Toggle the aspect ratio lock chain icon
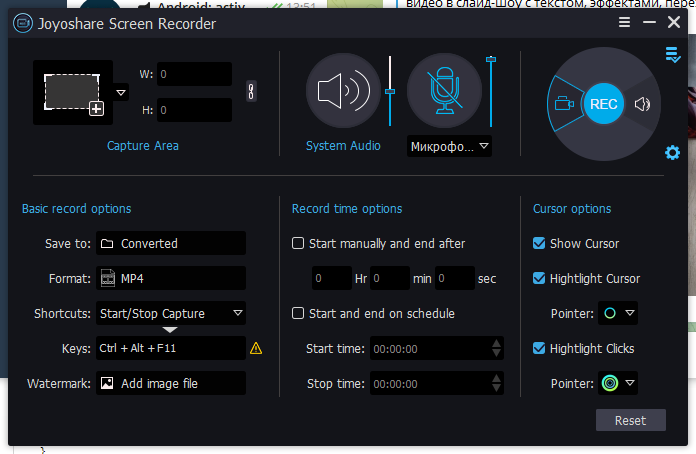 click(x=251, y=91)
